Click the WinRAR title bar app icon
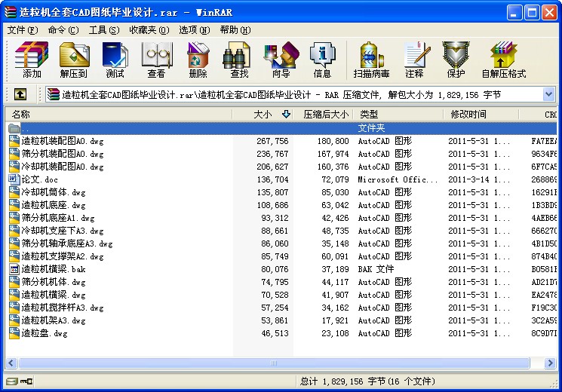This screenshot has height=392, width=562. [11, 12]
